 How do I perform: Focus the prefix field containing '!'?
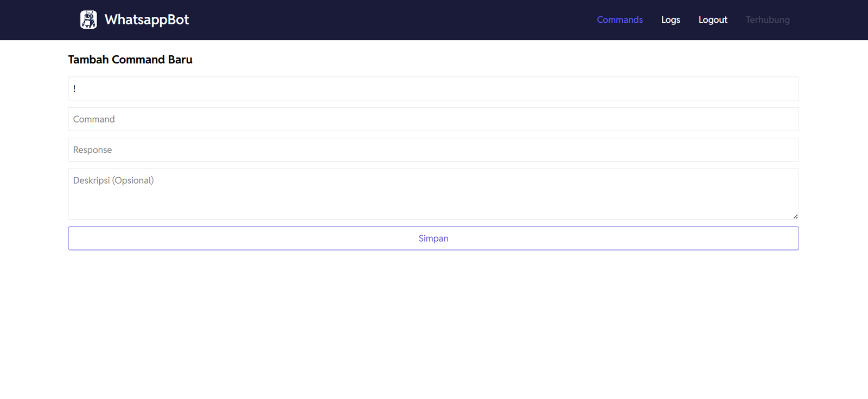[x=433, y=88]
